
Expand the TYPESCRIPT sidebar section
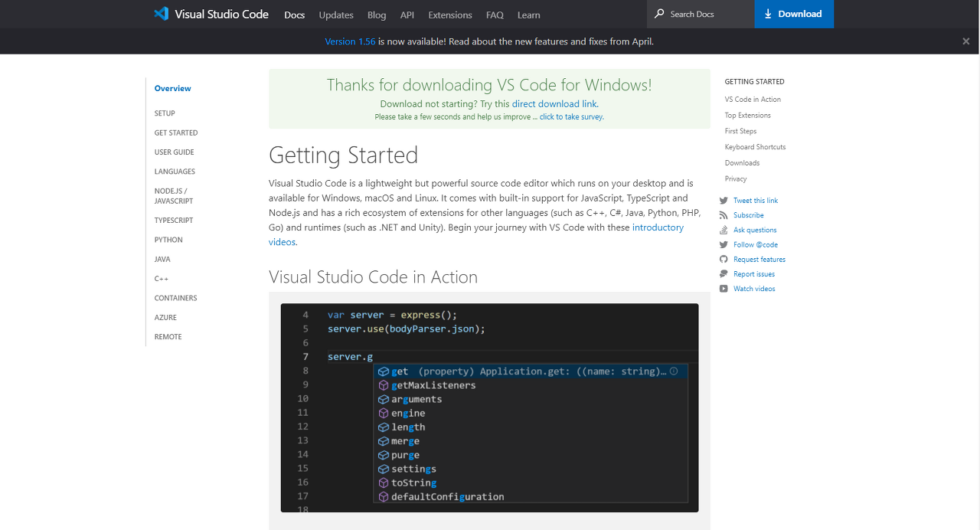174,221
